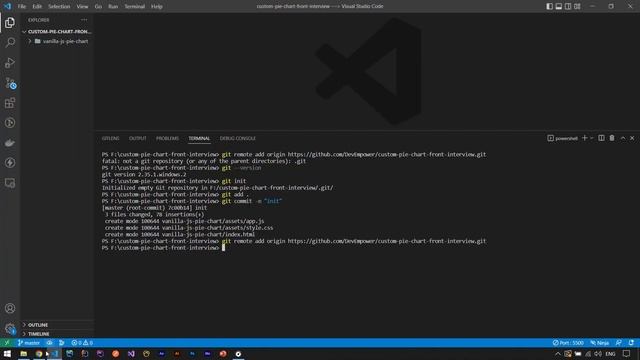Open Run and Debug view
This screenshot has height=360, width=640.
(10, 62)
